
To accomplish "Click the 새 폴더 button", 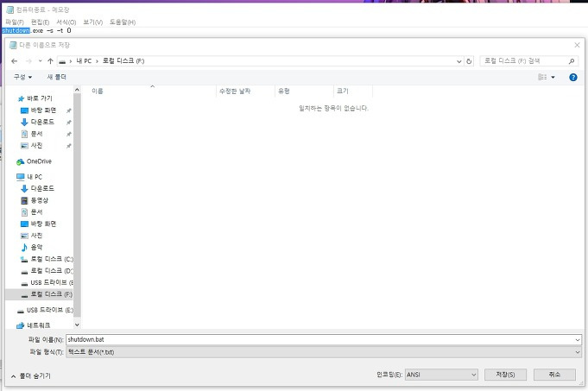I will pos(57,77).
